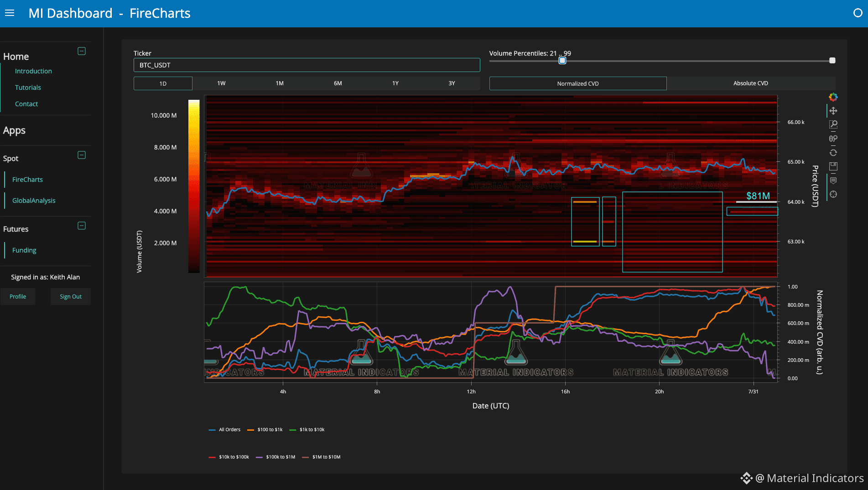Select the Absolute CVD tab
The image size is (868, 490).
pos(751,83)
